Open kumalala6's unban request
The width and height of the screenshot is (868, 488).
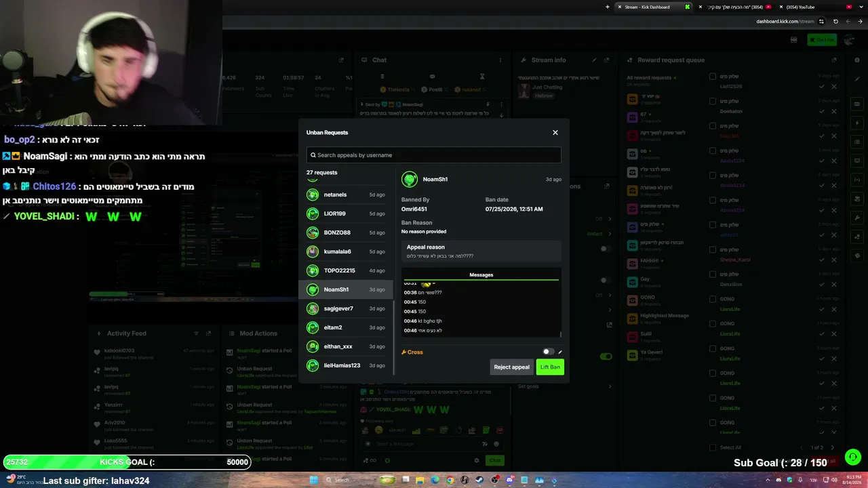pos(346,251)
